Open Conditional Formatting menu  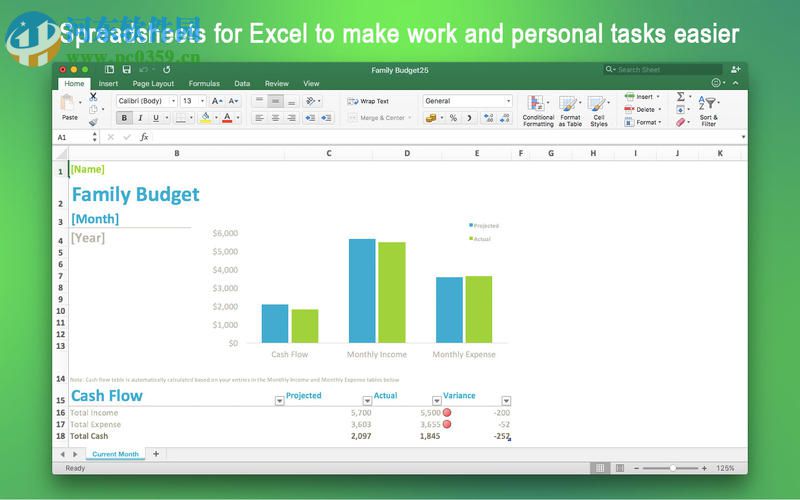pos(538,110)
